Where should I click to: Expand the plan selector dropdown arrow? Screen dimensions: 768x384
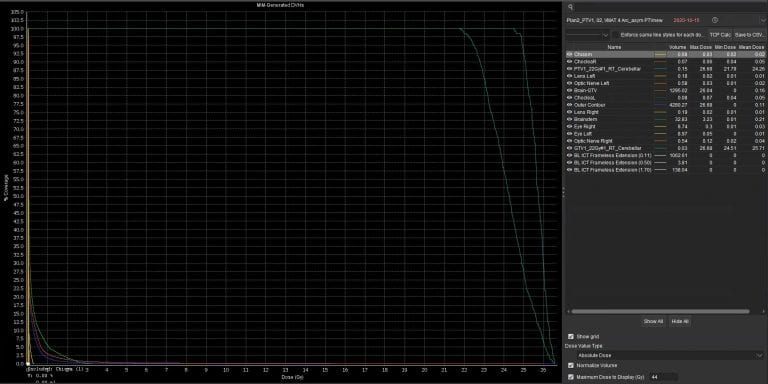tap(762, 20)
